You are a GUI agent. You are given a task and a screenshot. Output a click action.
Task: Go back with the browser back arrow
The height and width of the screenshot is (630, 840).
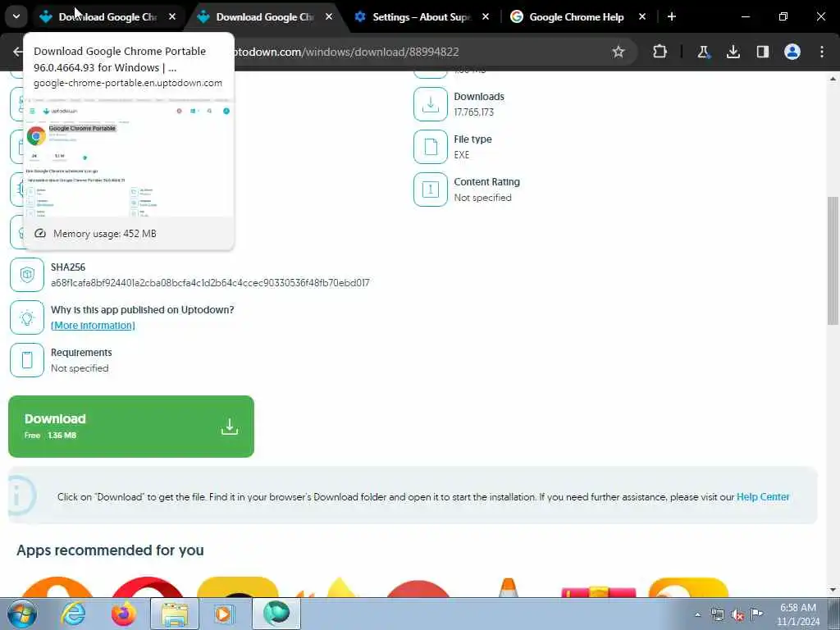tap(18, 52)
